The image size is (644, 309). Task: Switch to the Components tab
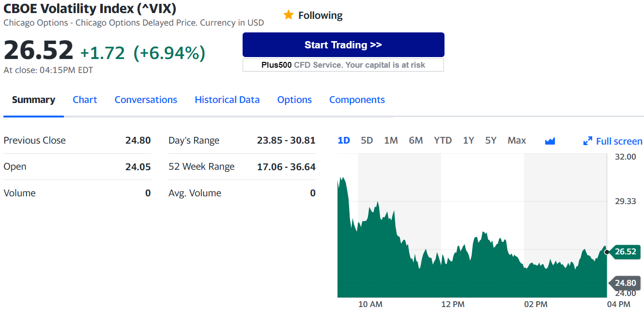357,100
